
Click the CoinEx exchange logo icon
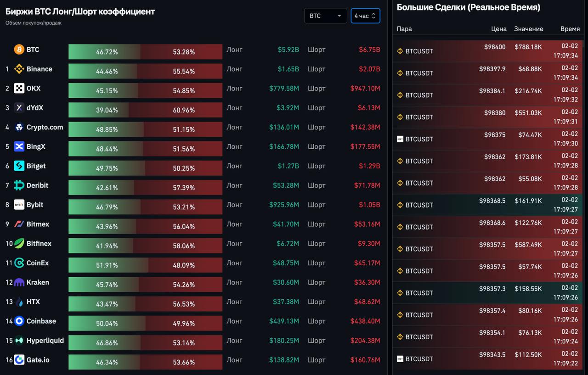[x=19, y=263]
